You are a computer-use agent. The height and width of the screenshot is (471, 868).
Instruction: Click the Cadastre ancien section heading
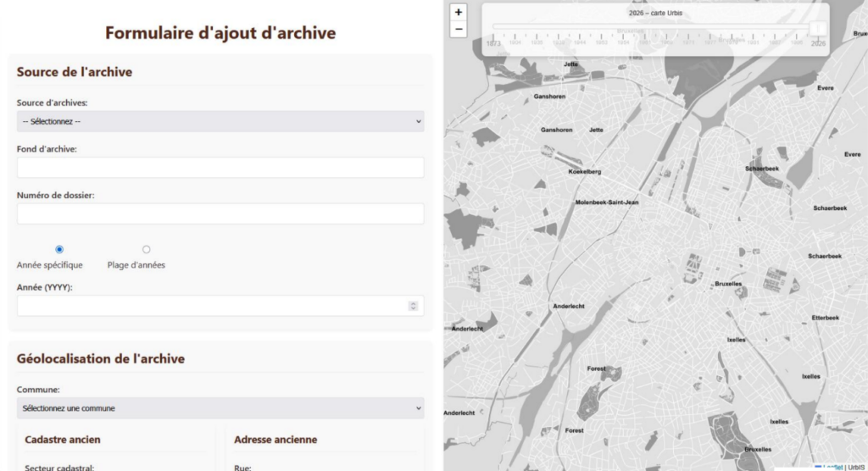tap(63, 440)
